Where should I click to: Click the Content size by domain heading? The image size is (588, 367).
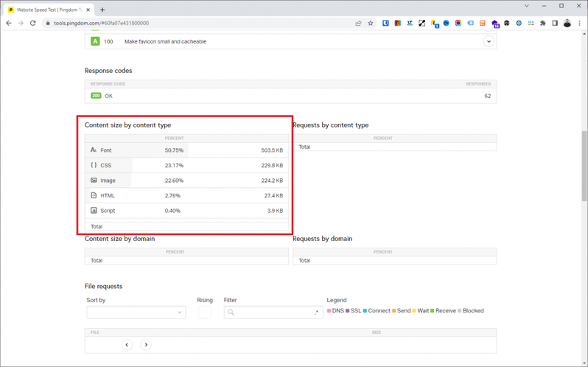click(x=119, y=239)
